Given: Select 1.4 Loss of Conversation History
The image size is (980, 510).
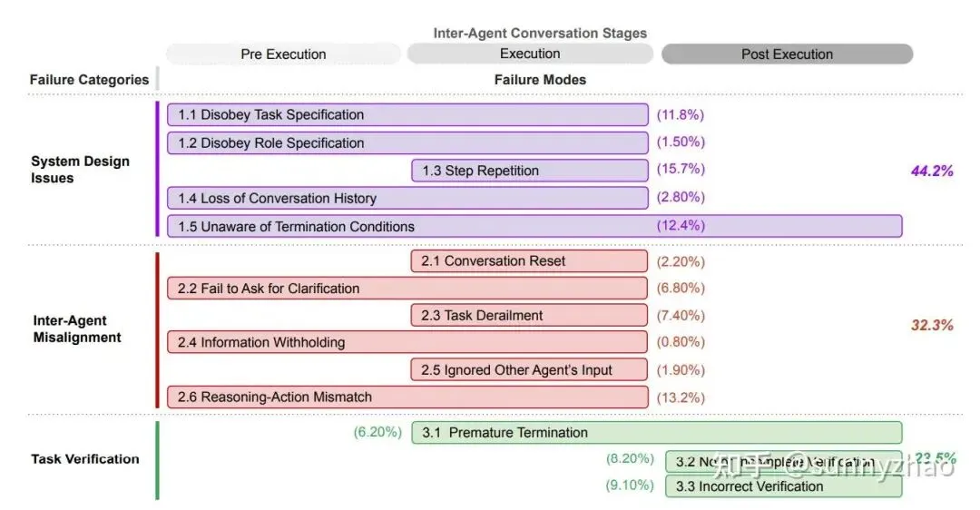Looking at the screenshot, I should point(407,198).
